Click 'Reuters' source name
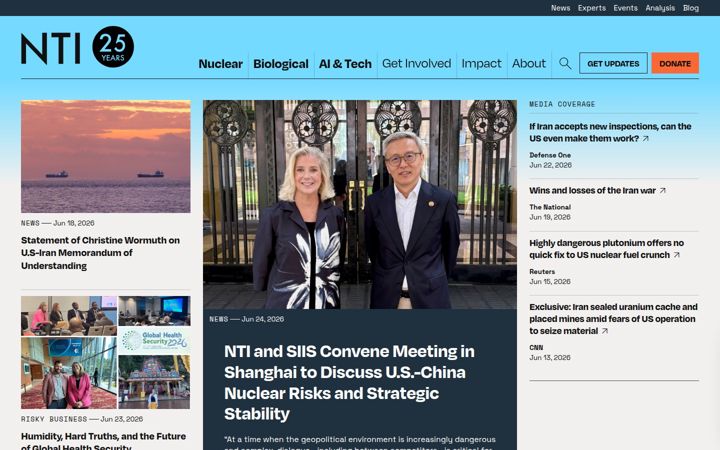 tap(542, 272)
